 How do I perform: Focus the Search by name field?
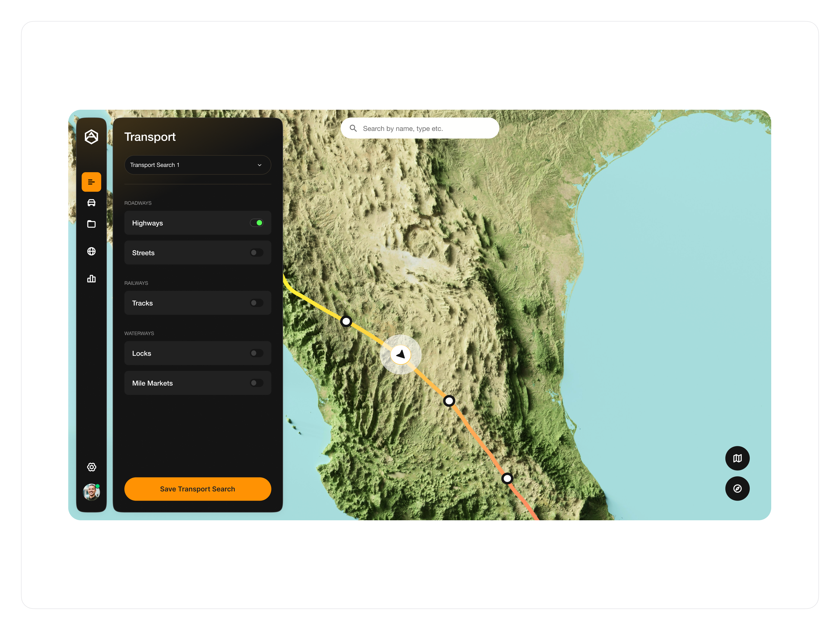click(x=425, y=128)
